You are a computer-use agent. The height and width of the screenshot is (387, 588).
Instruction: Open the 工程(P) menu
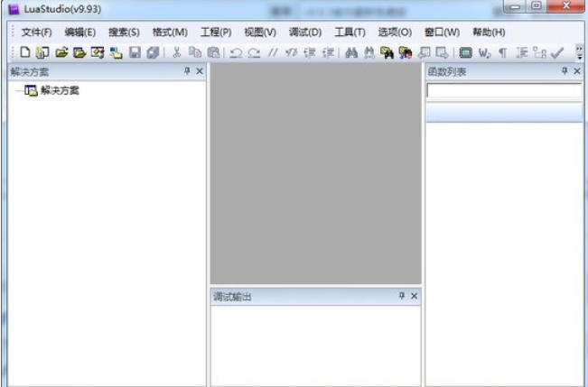[x=216, y=32]
